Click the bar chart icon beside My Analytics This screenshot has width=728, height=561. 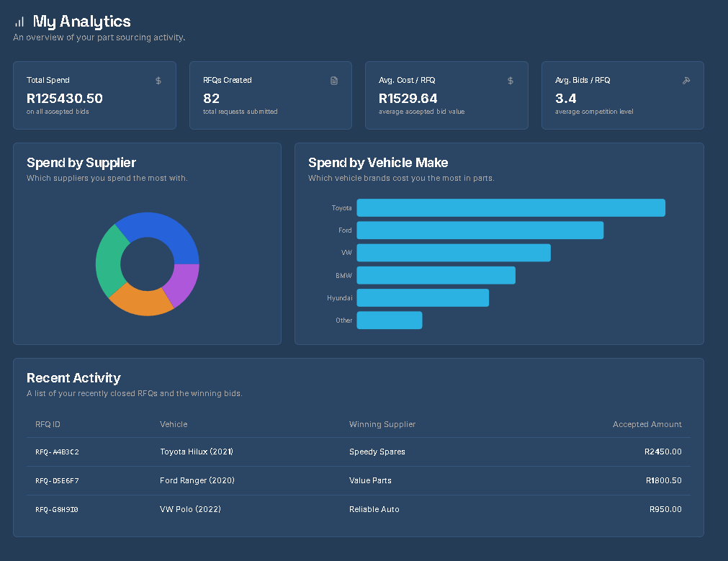20,21
